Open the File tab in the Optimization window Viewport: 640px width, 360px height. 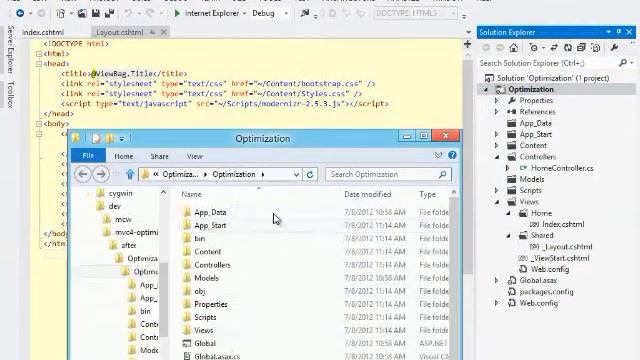[x=88, y=156]
